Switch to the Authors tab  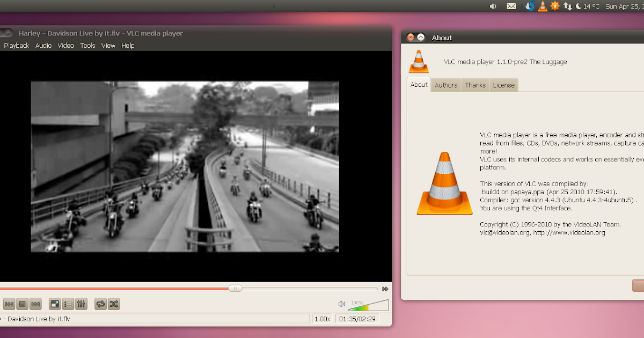click(x=445, y=85)
